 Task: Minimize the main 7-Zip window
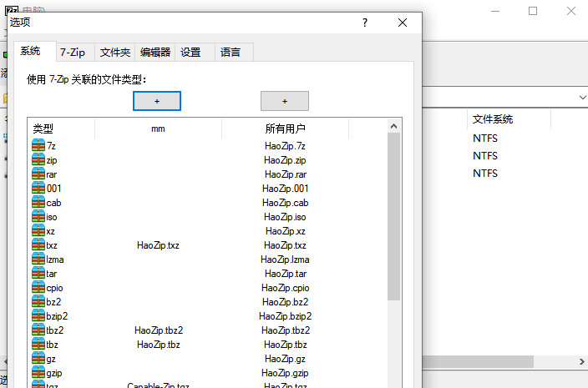(495, 11)
